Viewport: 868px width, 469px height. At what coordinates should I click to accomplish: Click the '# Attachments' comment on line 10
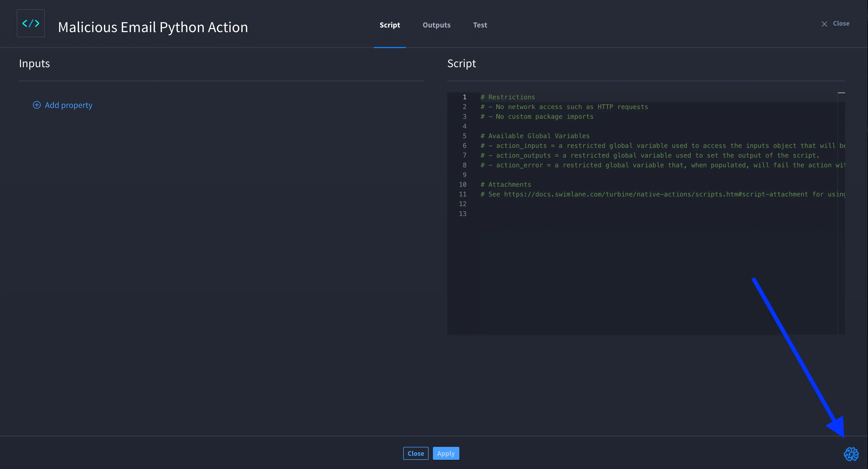pyautogui.click(x=506, y=185)
